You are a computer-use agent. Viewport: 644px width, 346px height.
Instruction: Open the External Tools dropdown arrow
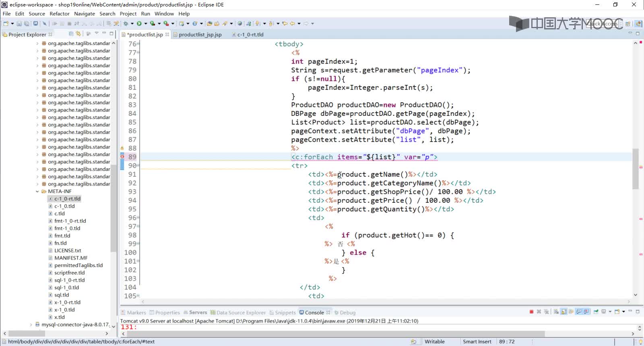click(173, 24)
